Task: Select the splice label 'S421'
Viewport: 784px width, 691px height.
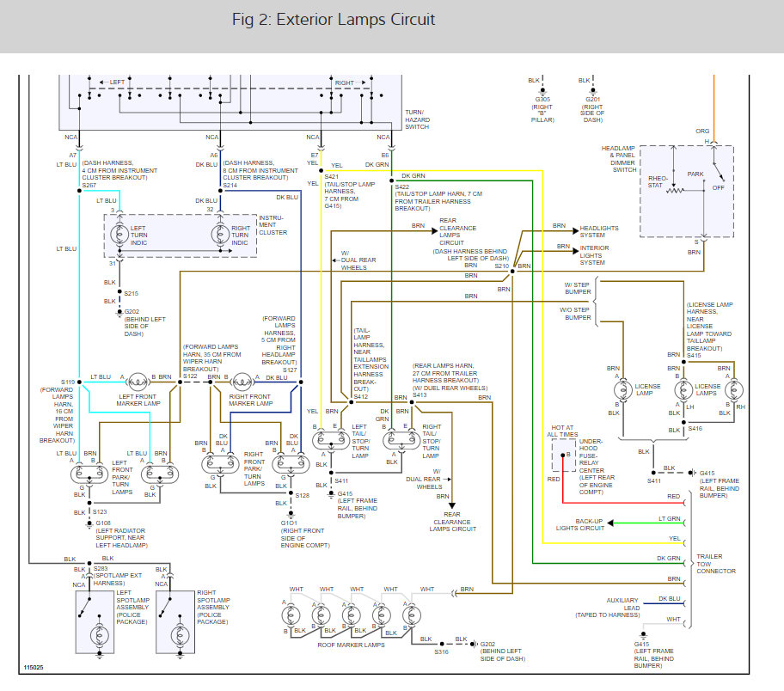Action: pyautogui.click(x=332, y=176)
